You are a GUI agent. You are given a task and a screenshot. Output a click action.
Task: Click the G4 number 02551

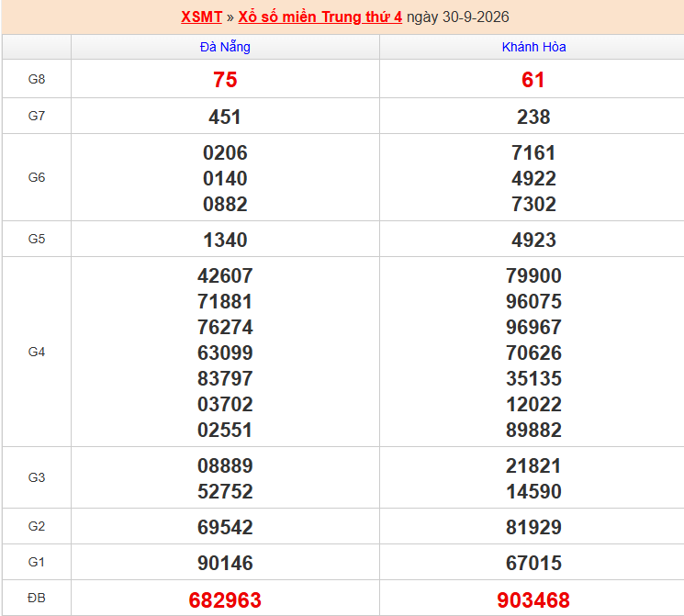pyautogui.click(x=225, y=431)
